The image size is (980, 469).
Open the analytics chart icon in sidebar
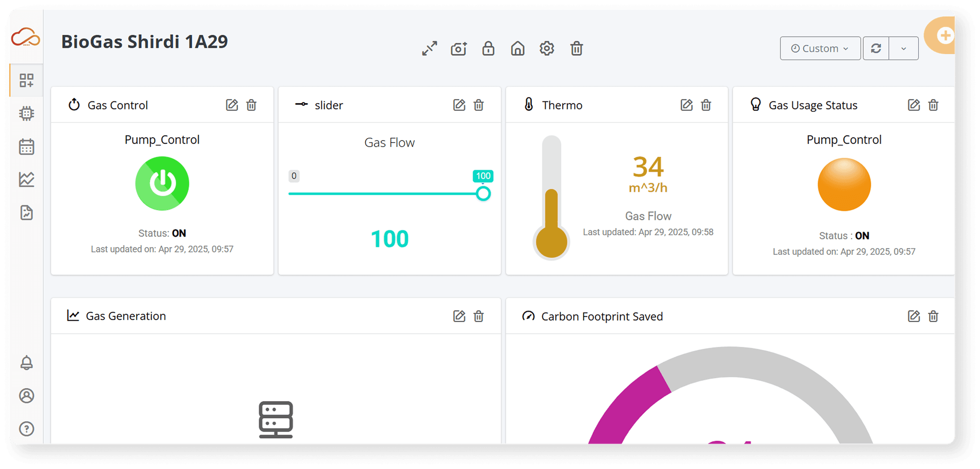pyautogui.click(x=27, y=180)
